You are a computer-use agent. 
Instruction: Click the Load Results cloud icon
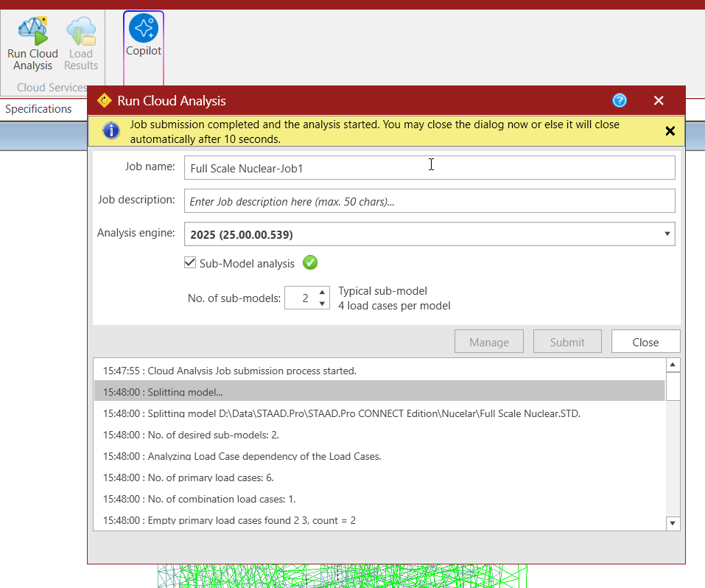[81, 32]
